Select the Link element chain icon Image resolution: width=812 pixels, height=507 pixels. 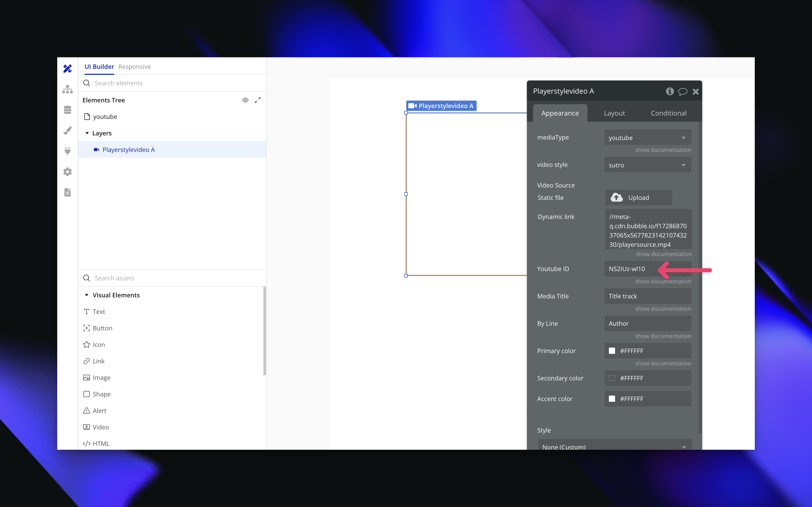coord(86,361)
